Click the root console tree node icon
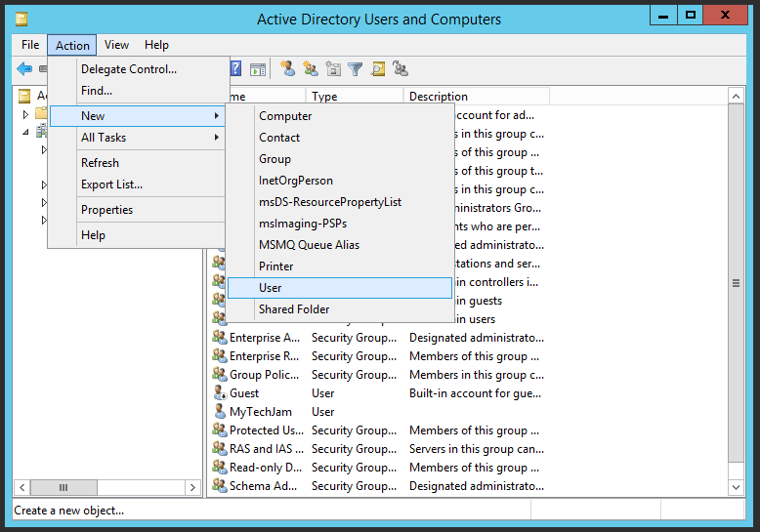Viewport: 760px width, 532px height. click(24, 96)
